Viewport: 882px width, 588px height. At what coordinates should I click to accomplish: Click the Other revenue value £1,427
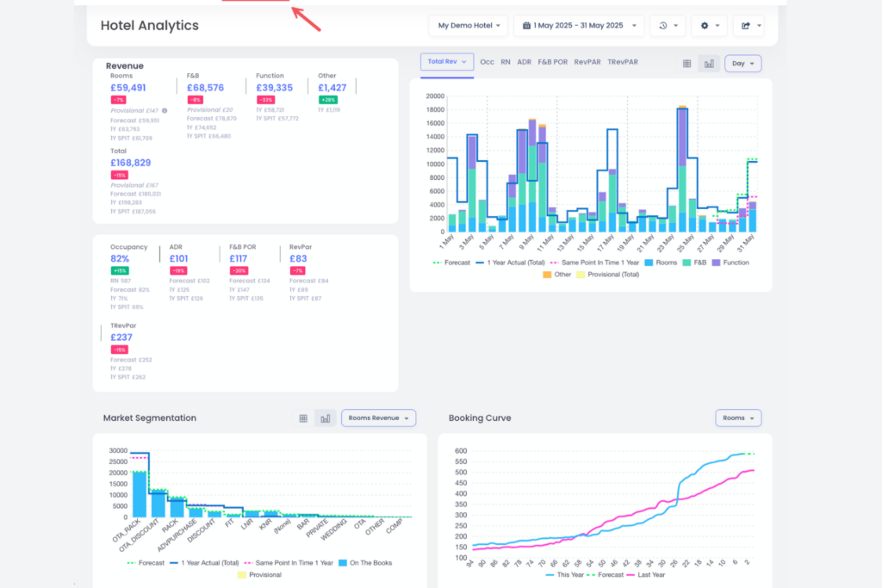pyautogui.click(x=332, y=88)
